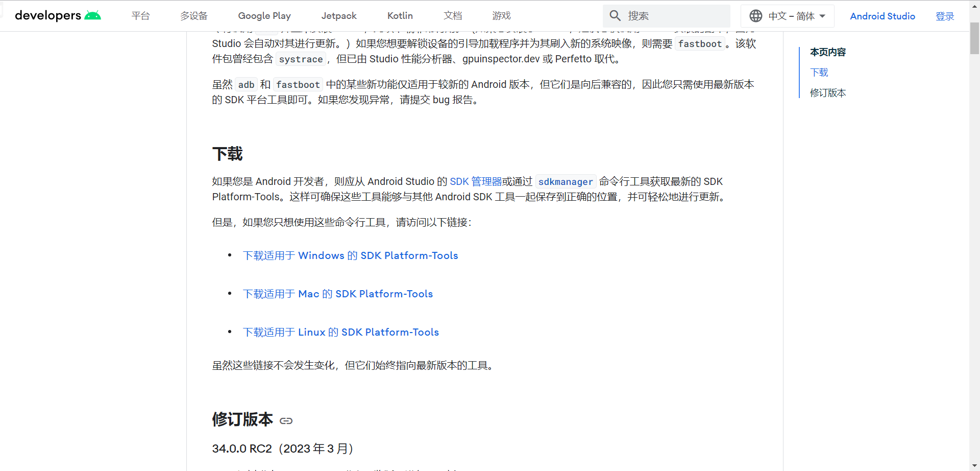Open the 文档 navigation item
980x471 pixels.
point(452,15)
